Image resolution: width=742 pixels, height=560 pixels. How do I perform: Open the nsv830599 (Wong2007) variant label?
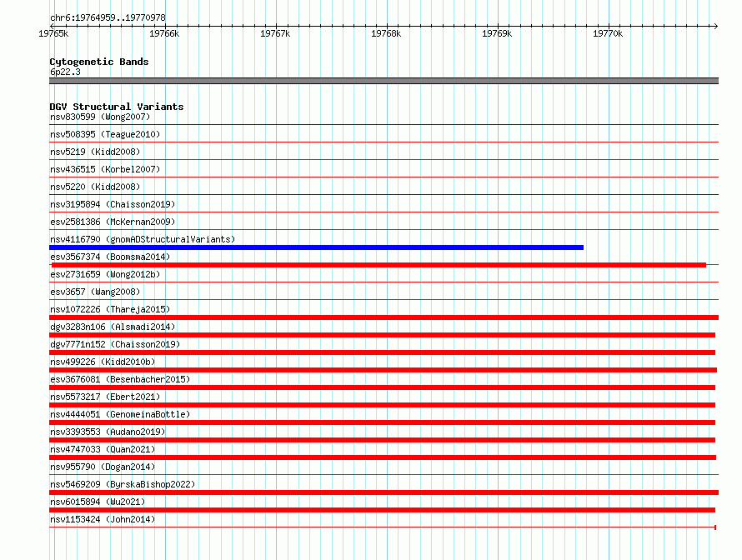pos(100,117)
